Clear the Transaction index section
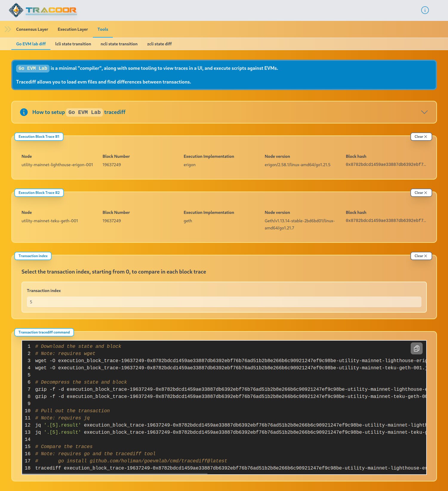Viewport: 448px width, 491px height. (x=421, y=256)
